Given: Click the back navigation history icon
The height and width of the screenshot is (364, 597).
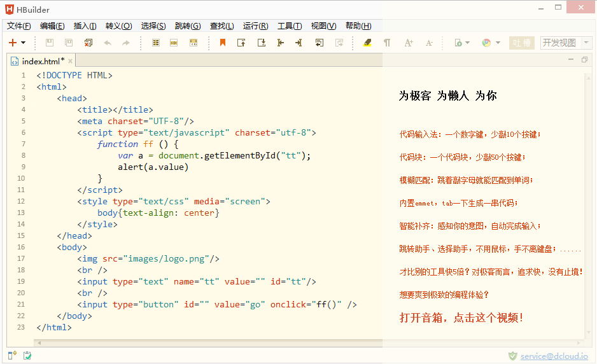Looking at the screenshot, I should [x=320, y=43].
